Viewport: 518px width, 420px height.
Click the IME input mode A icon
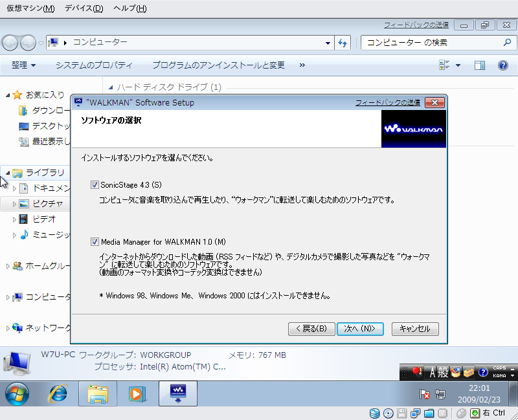pos(432,373)
